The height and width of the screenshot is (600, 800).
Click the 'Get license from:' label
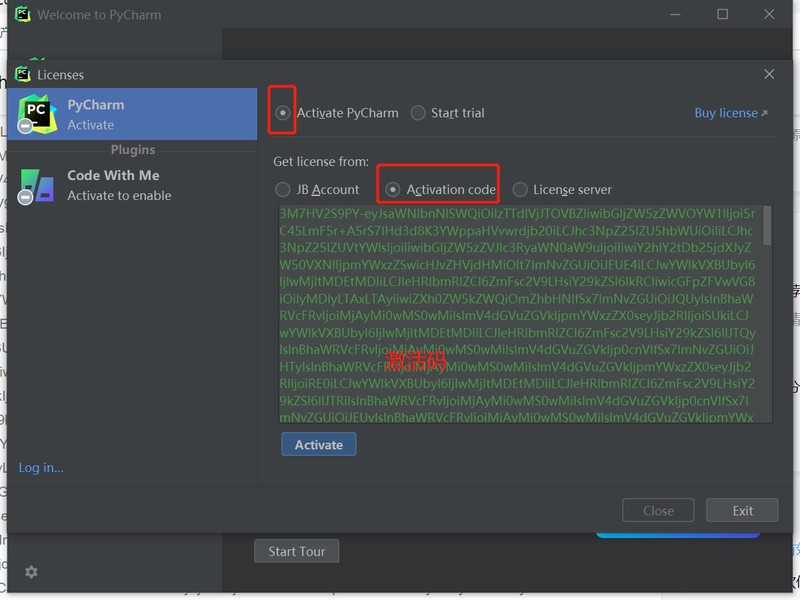pos(321,162)
